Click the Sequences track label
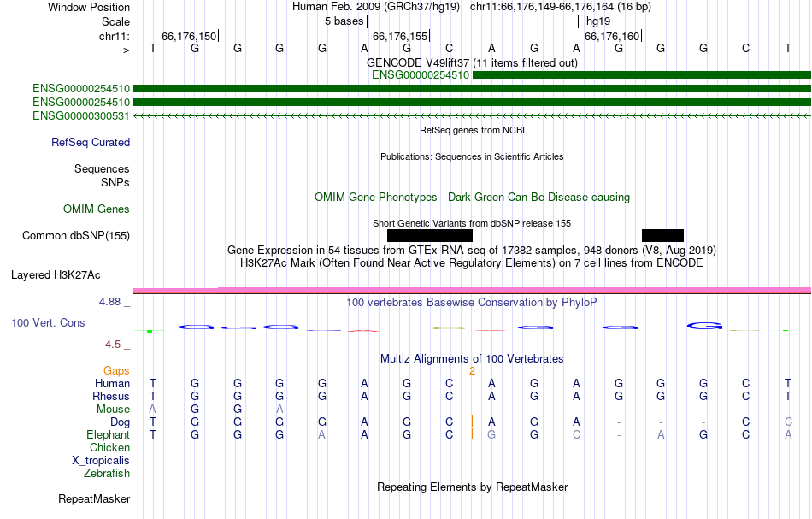This screenshot has height=519, width=812. [102, 168]
